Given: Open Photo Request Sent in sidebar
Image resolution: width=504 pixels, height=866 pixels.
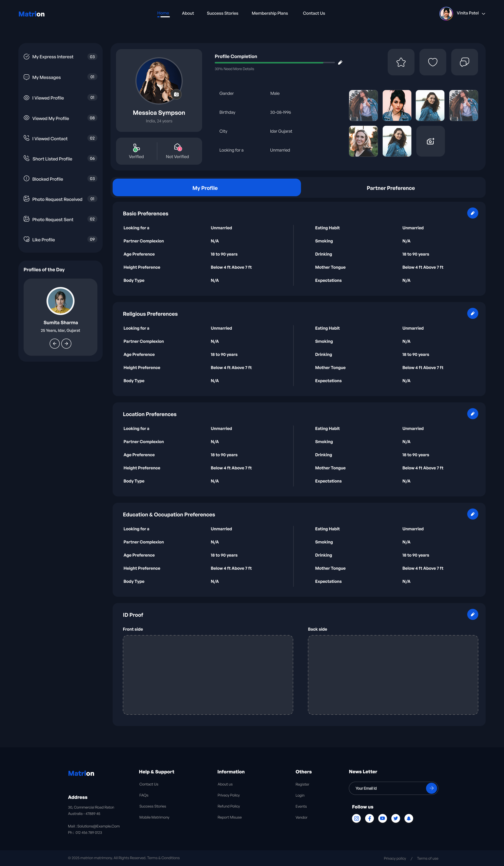Looking at the screenshot, I should (x=60, y=220).
